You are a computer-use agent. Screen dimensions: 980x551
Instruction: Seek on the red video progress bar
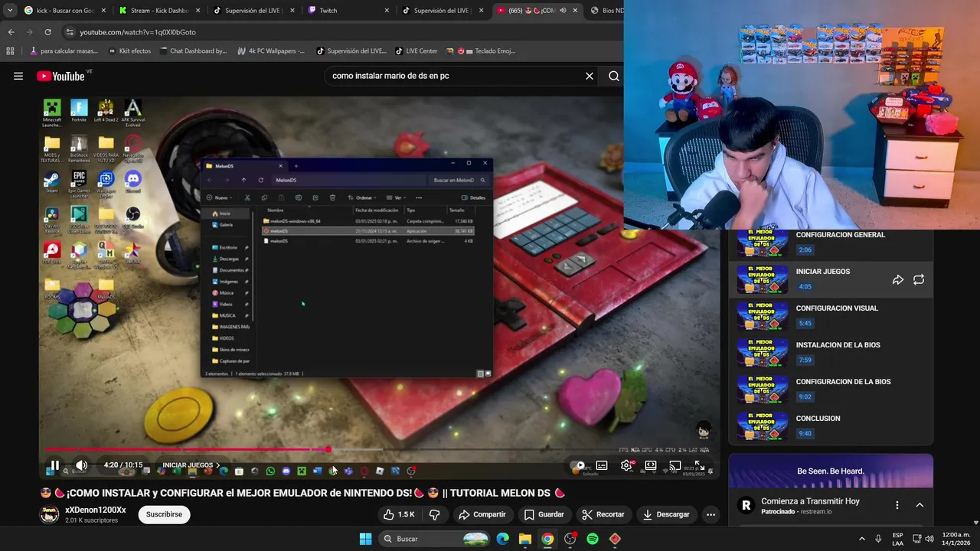378,449
